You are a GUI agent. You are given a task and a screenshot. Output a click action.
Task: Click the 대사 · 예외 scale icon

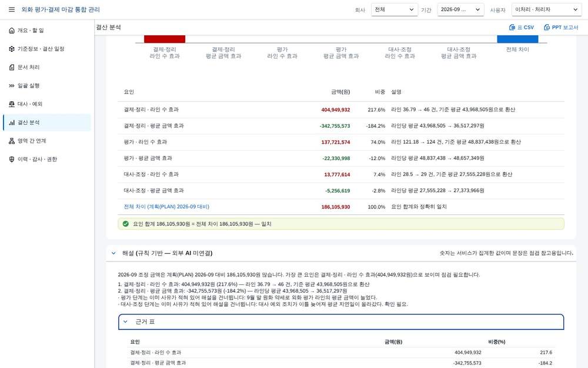[12, 104]
